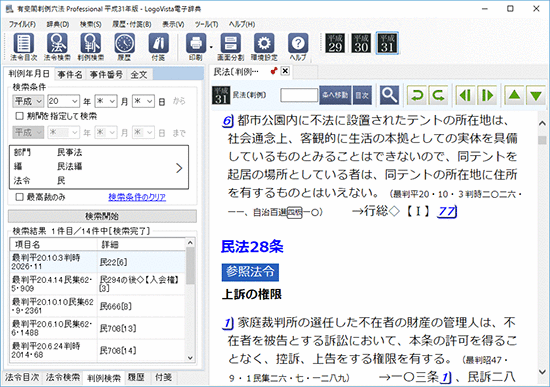Screen dimensions: 550x387
Task: Enable 期間を指定して検索 checkbox
Action: click(x=20, y=116)
